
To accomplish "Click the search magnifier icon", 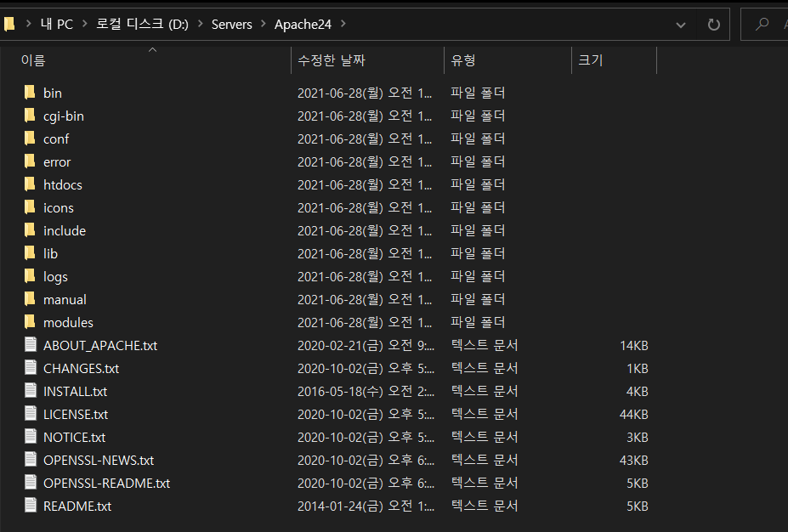I will click(x=763, y=25).
